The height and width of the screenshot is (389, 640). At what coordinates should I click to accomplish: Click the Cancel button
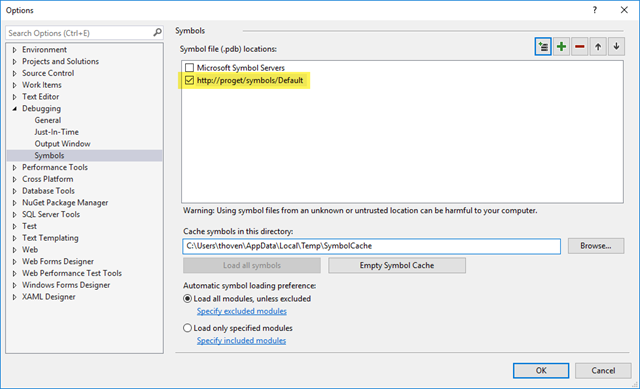coord(603,371)
